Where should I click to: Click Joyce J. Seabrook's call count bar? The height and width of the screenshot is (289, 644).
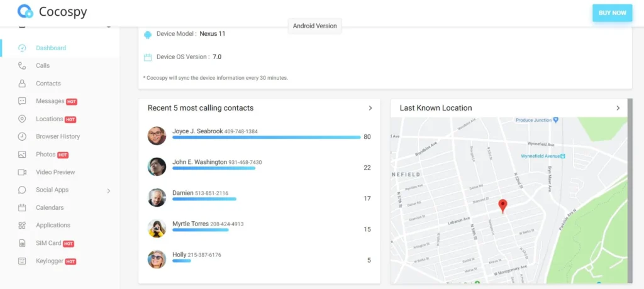266,137
